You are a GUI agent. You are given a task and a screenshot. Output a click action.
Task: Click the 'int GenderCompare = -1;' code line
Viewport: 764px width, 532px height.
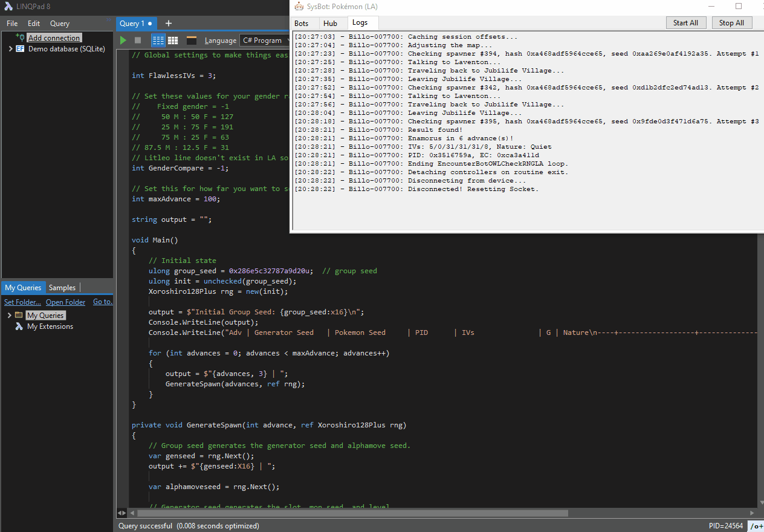[180, 168]
